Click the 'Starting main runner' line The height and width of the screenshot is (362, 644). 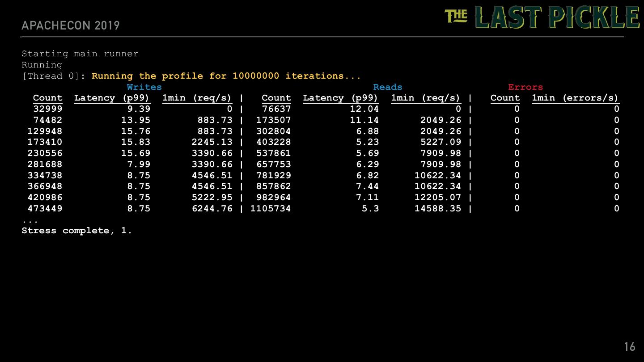[x=80, y=54]
